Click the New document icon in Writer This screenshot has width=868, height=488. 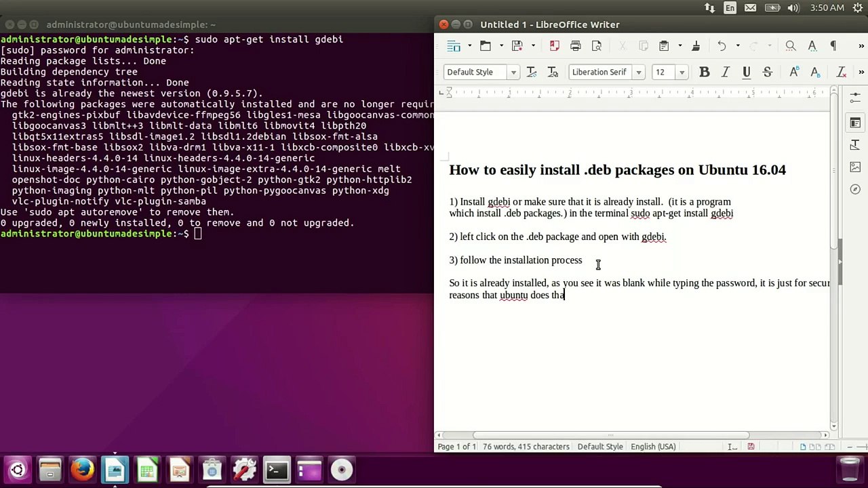[454, 46]
